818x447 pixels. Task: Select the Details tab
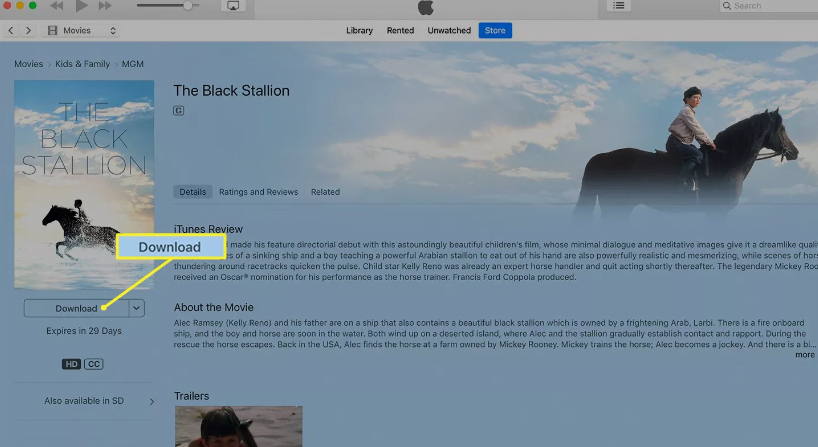[193, 192]
